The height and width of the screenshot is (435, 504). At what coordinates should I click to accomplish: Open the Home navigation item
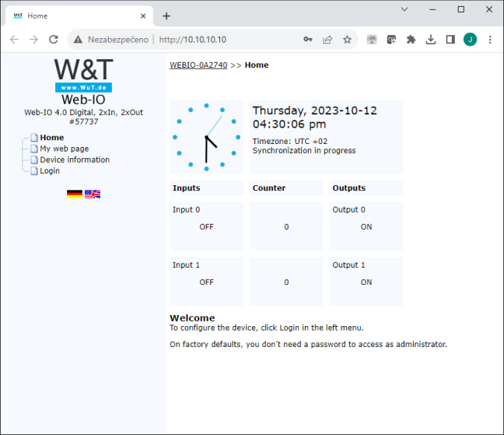(x=52, y=138)
